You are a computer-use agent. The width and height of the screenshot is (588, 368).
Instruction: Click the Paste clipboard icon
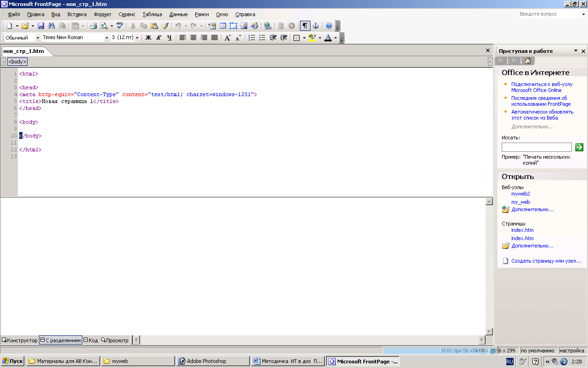(154, 26)
